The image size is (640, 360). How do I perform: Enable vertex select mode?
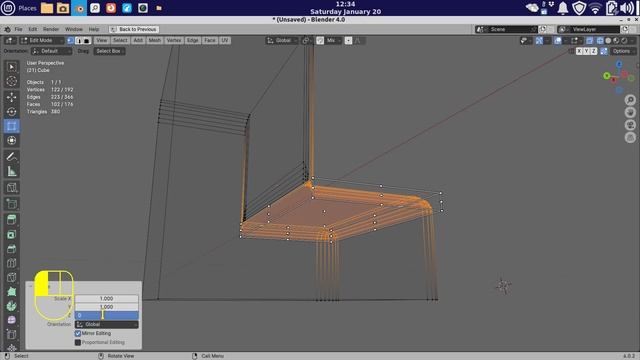pyautogui.click(x=70, y=40)
